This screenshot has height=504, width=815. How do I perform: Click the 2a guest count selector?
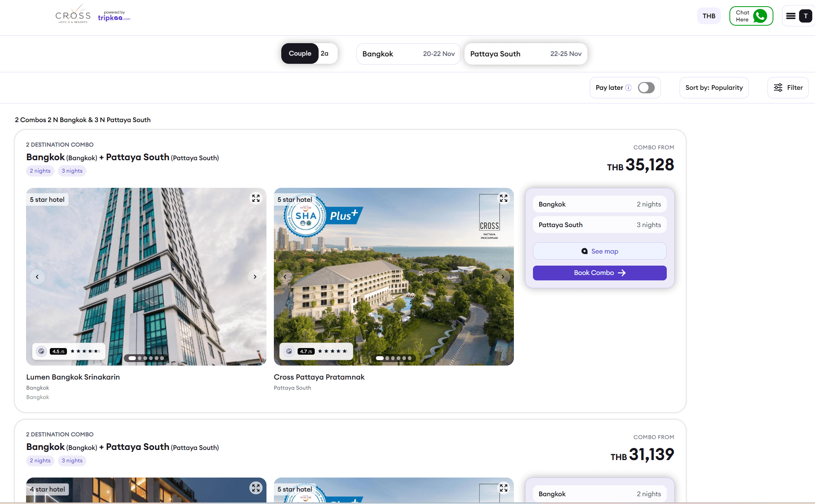(324, 53)
